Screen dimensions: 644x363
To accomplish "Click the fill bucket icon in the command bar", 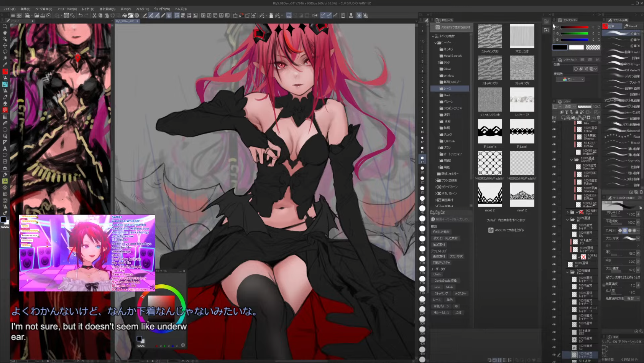I will click(x=124, y=15).
